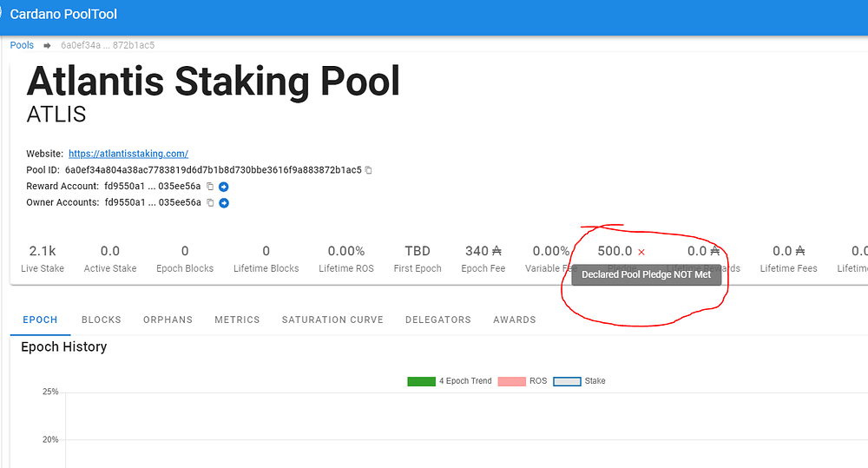Click the Lifetime Fees stat
Screen dimensions: 868x468
point(788,259)
